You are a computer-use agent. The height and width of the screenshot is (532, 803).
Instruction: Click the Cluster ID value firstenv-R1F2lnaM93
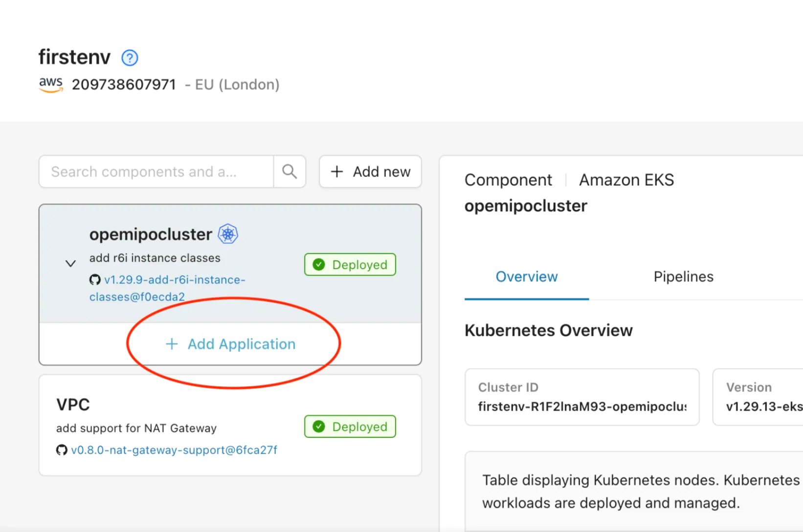582,406
